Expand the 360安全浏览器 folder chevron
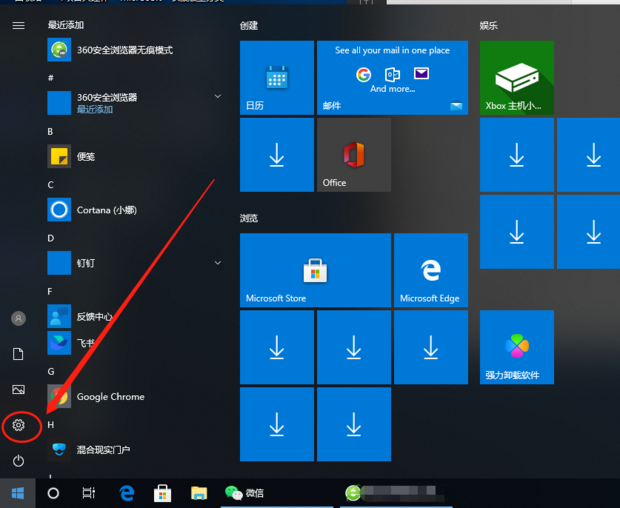Image resolution: width=620 pixels, height=508 pixels. pyautogui.click(x=217, y=96)
